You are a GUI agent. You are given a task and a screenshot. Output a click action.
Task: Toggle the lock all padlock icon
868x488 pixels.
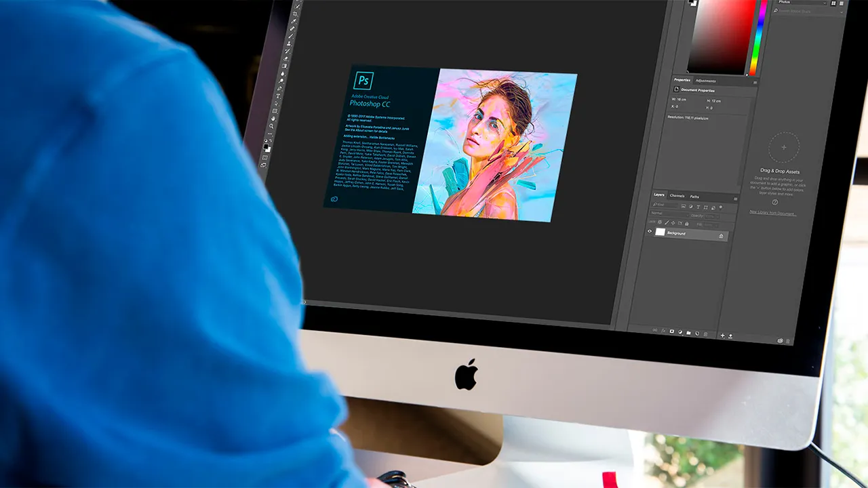tap(686, 224)
